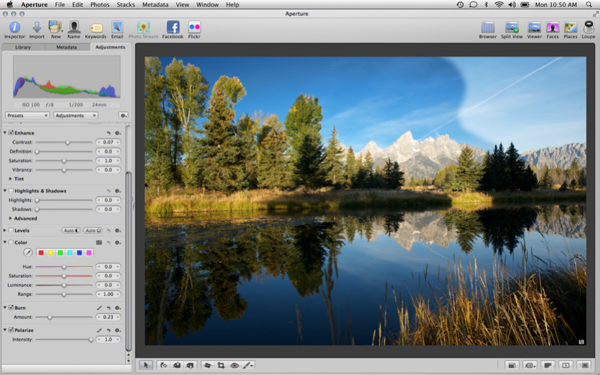Open the Polarize brush controls
The image size is (600, 375).
(99, 330)
